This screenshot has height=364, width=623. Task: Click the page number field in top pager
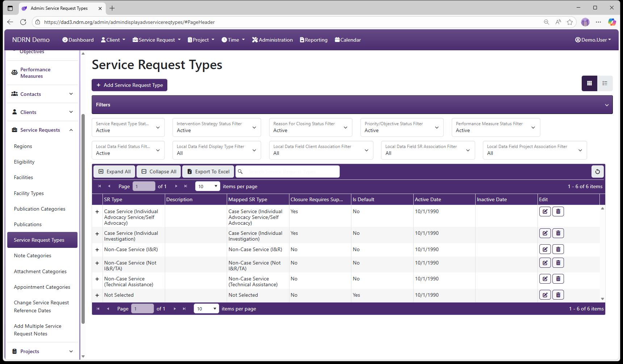tap(144, 186)
